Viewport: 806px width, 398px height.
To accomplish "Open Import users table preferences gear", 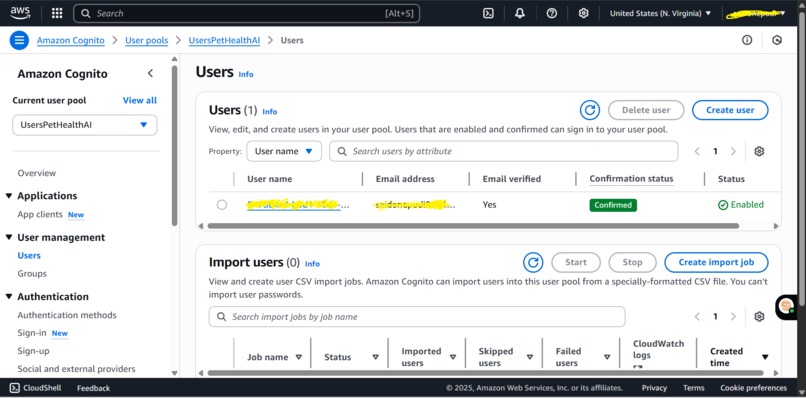I will 759,317.
